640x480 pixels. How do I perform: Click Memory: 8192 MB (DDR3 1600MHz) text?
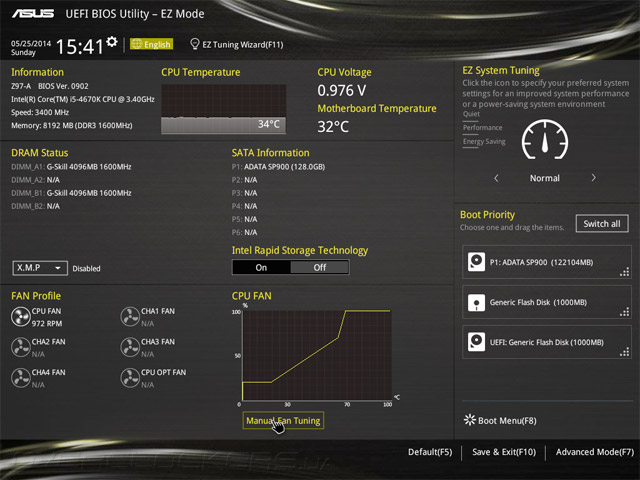pos(72,125)
